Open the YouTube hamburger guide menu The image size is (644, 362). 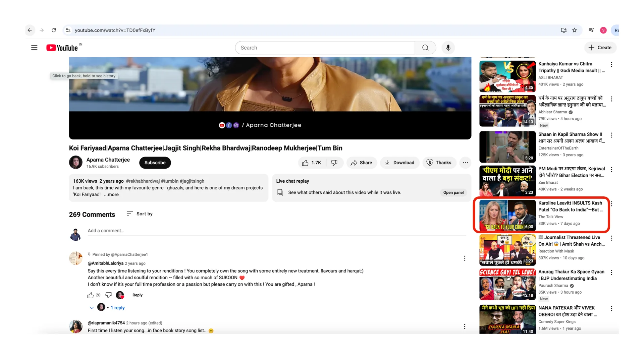(x=34, y=48)
